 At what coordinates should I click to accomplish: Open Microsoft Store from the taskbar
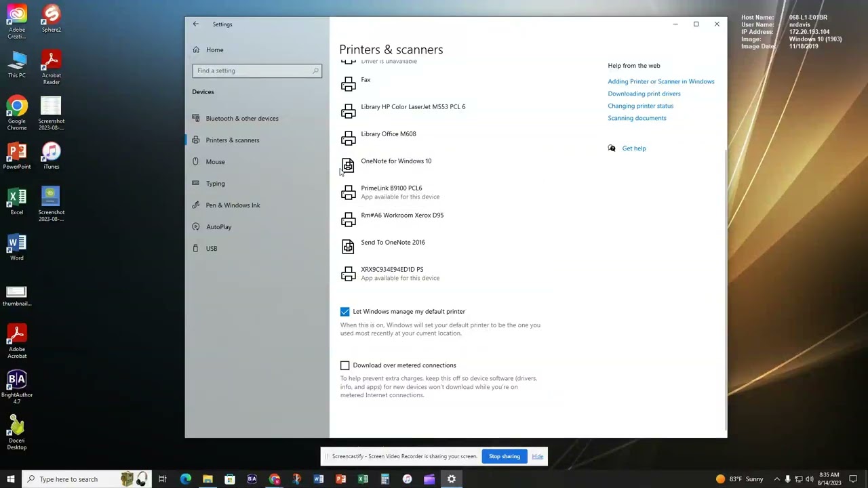230,479
